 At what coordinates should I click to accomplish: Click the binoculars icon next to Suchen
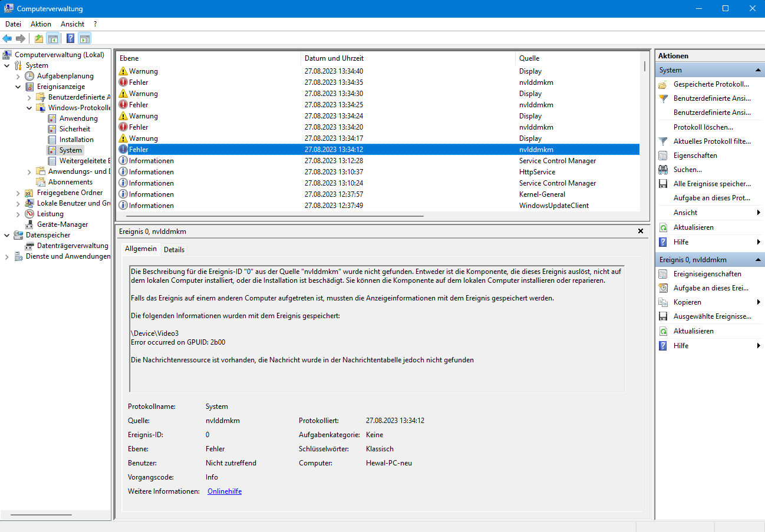coord(663,170)
